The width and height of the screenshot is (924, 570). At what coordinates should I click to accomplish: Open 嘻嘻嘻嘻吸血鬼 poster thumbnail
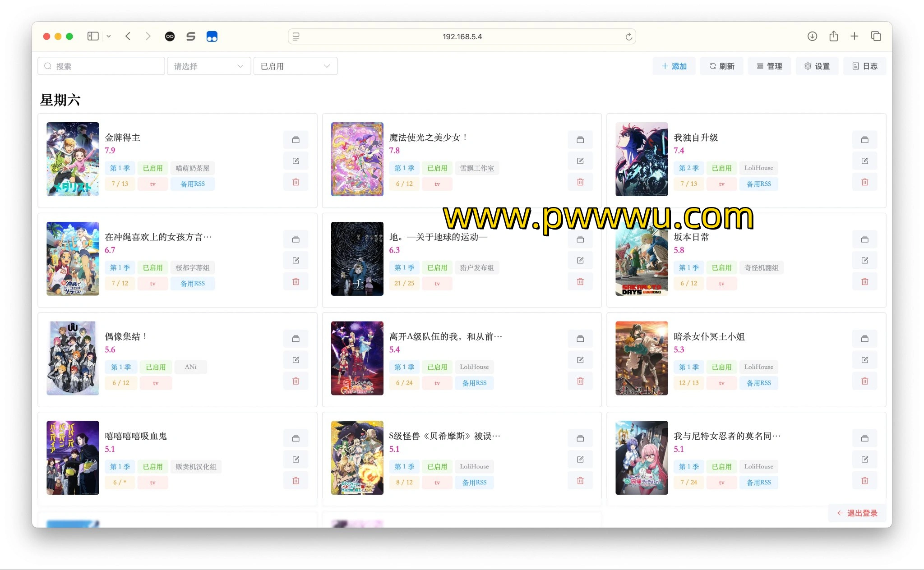click(73, 458)
